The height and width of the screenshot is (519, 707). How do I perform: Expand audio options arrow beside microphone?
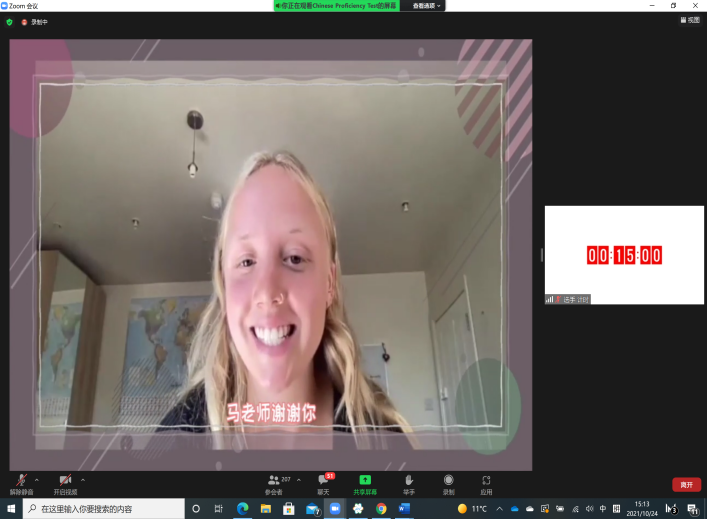coord(37,479)
